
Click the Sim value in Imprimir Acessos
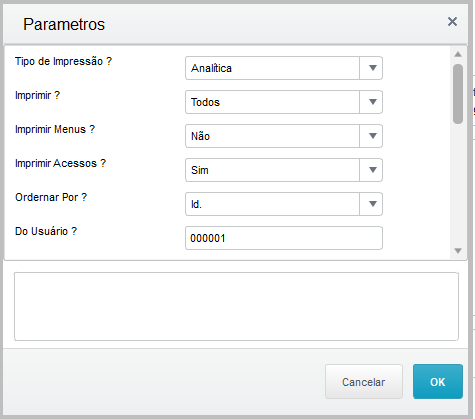click(x=200, y=170)
